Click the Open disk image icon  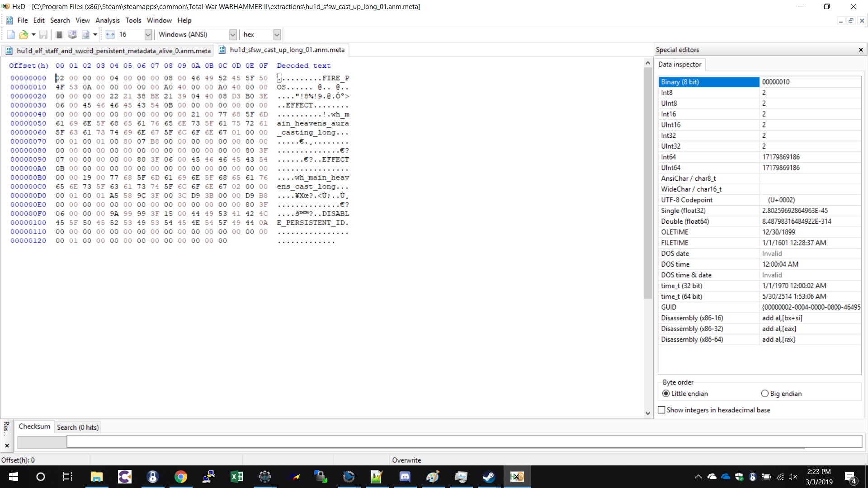coord(85,34)
